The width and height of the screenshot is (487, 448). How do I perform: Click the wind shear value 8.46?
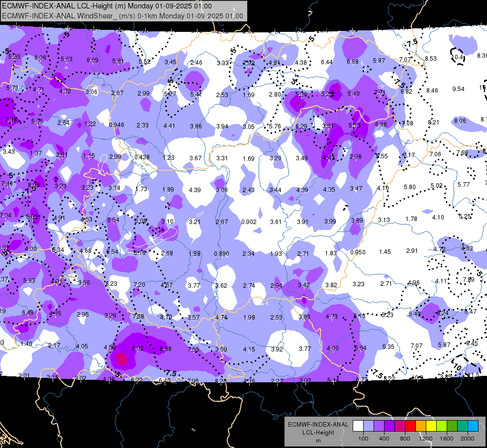pos(432,91)
